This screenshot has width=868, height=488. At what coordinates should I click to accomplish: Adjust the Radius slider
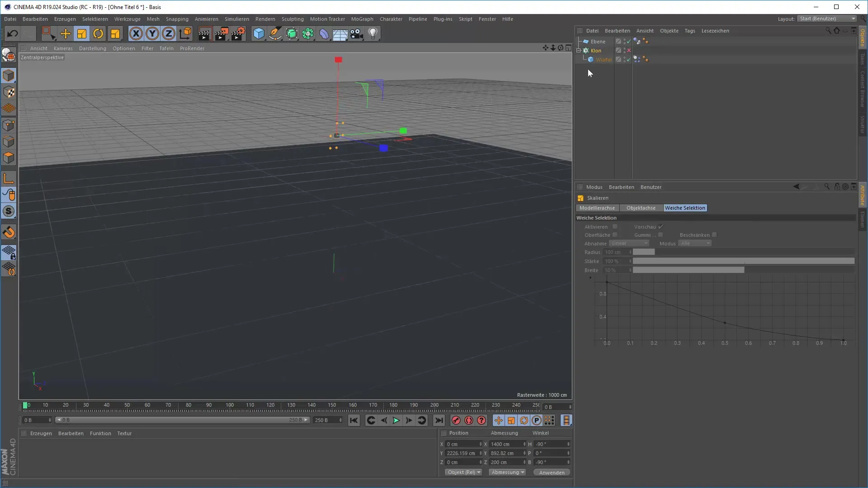pos(744,252)
